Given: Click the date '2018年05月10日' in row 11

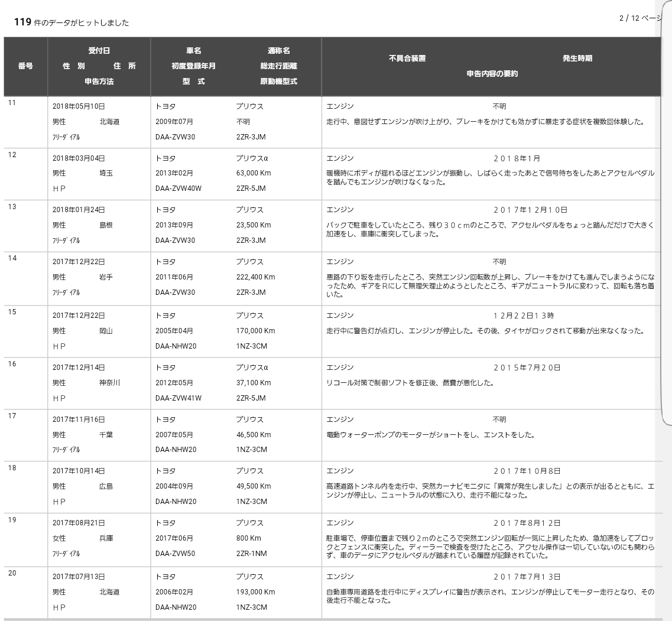Looking at the screenshot, I should tap(79, 106).
